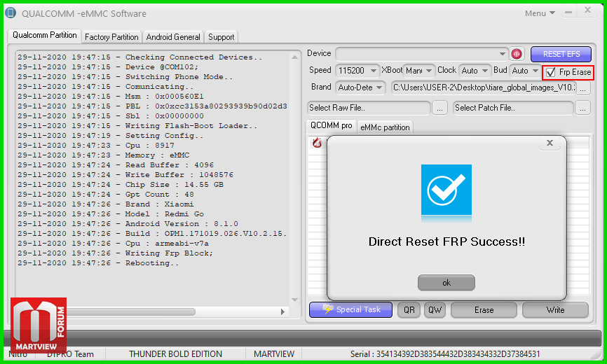Click the Special Task button
Screen dimensions: 607x364
(350, 309)
